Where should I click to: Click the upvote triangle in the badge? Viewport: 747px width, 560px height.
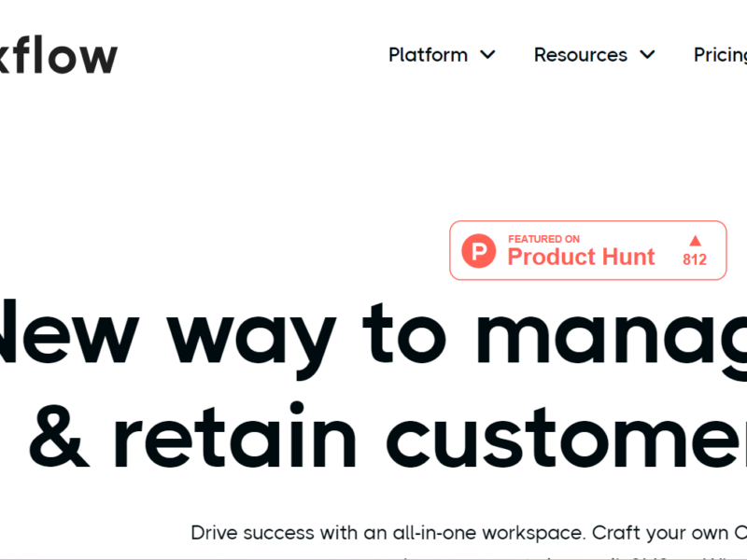pyautogui.click(x=695, y=241)
